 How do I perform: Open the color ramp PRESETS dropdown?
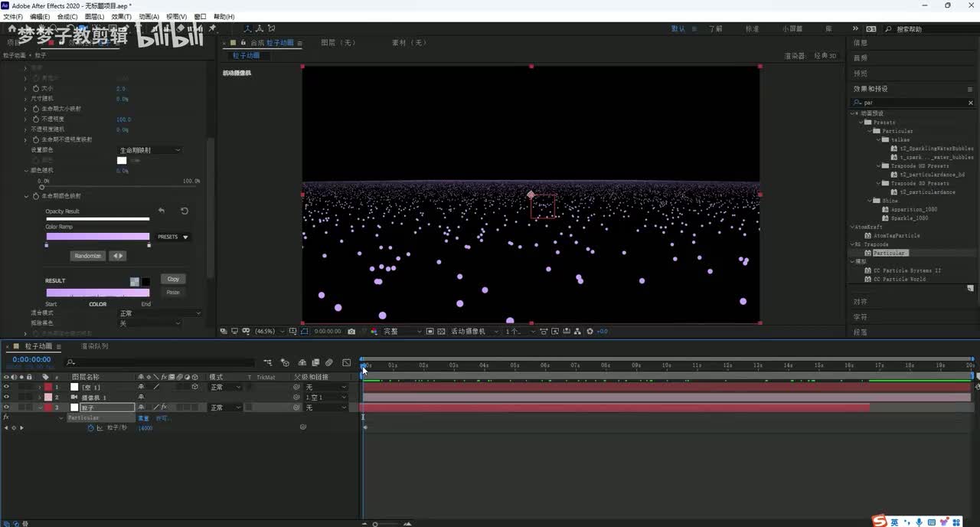(173, 237)
